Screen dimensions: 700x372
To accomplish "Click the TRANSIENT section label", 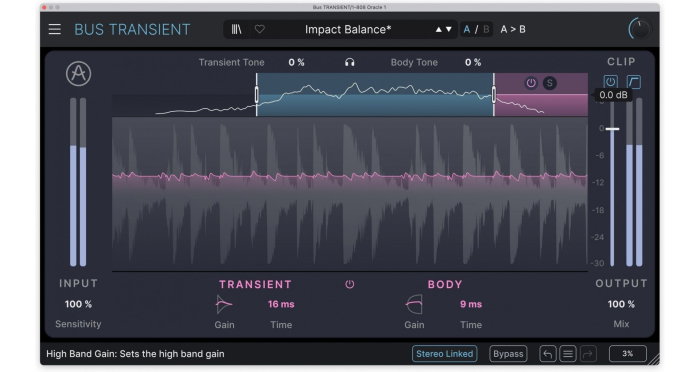I will tap(255, 284).
